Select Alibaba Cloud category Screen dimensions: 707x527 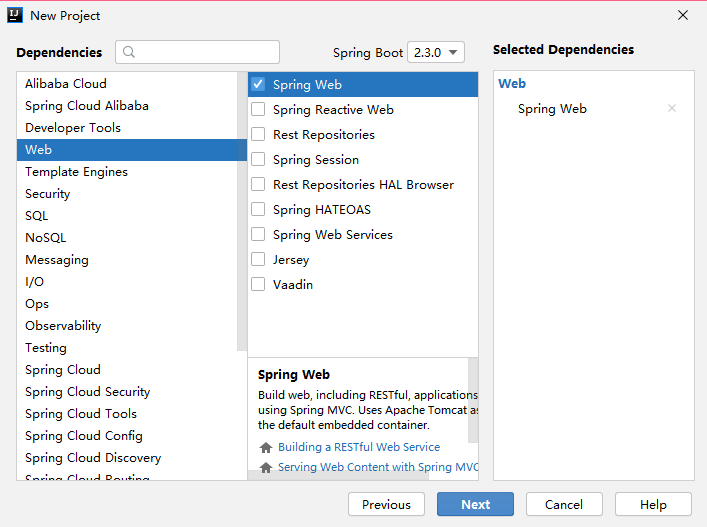coord(127,83)
